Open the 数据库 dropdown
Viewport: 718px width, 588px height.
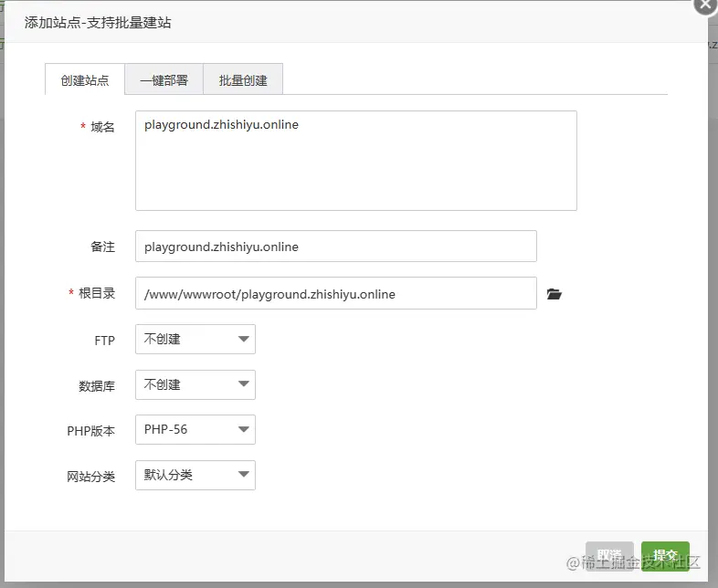[195, 384]
